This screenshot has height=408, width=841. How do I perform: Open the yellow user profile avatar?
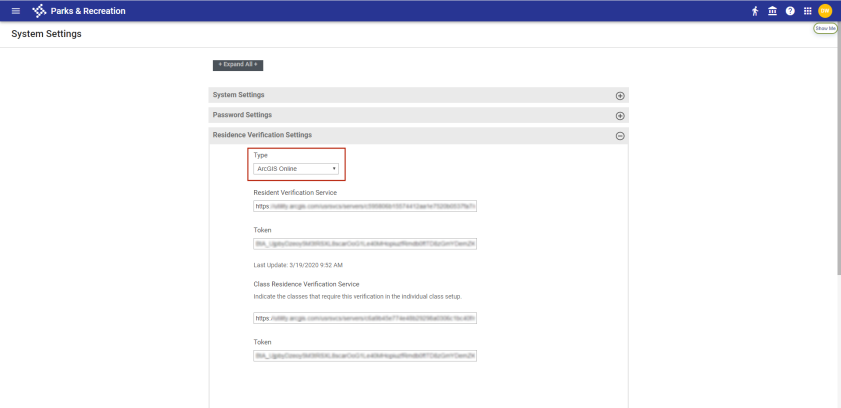pos(825,11)
